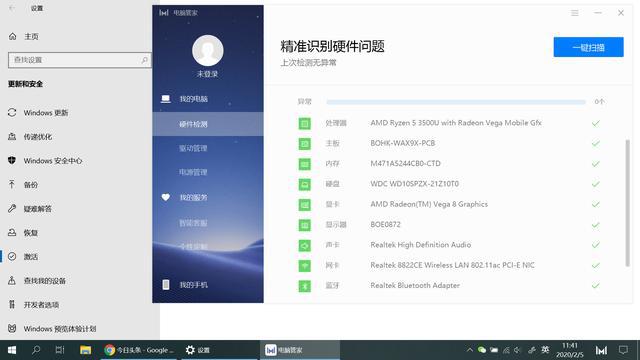Viewport: 640px width, 360px height.
Task: Click the 查找设置 search field
Action: [80, 60]
